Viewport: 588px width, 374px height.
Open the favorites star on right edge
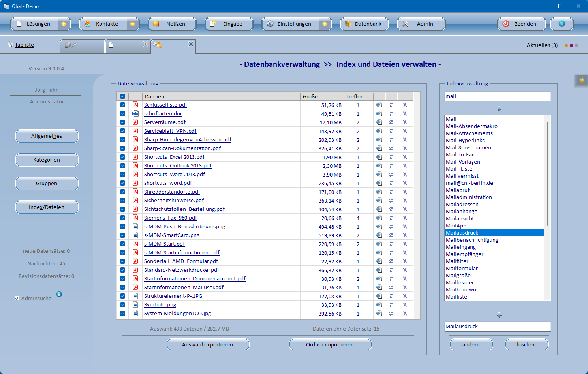click(x=582, y=81)
